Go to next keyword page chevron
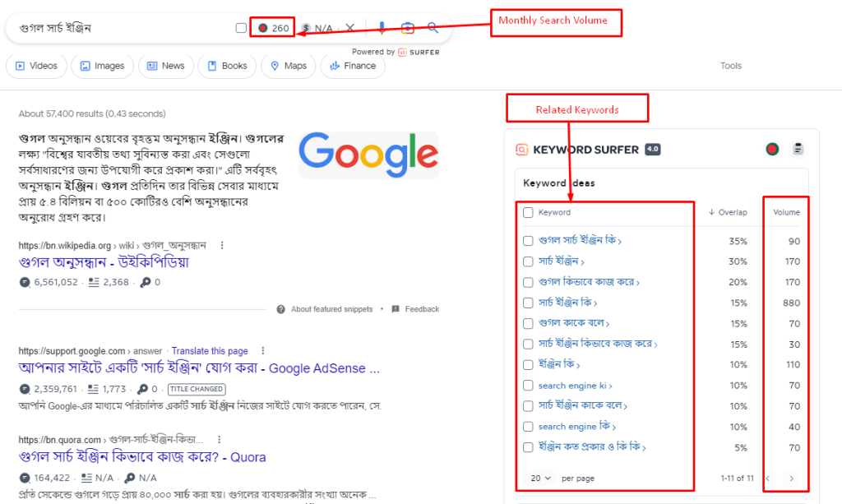The image size is (842, 504). point(792,479)
